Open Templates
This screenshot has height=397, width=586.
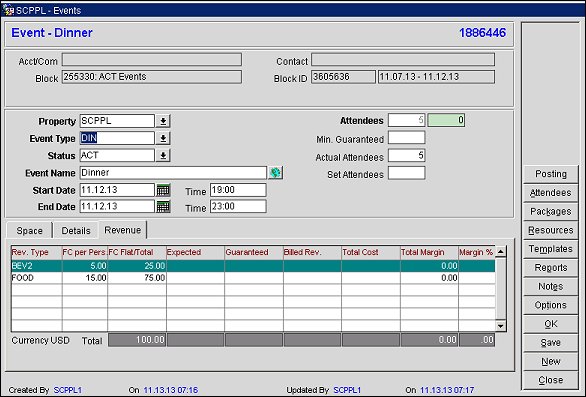point(550,249)
